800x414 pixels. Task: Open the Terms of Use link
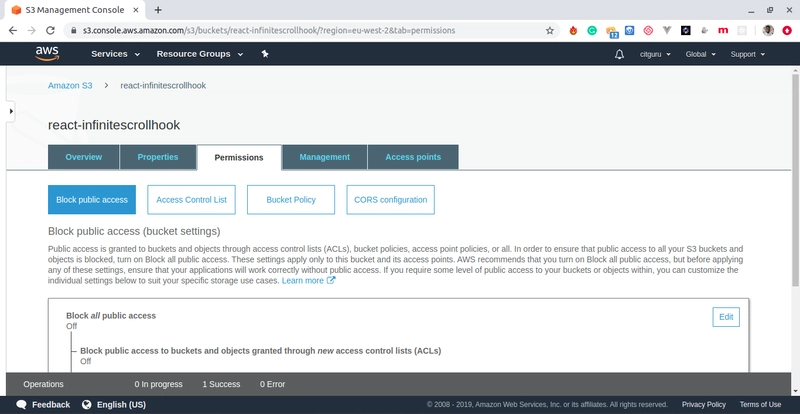pos(760,404)
